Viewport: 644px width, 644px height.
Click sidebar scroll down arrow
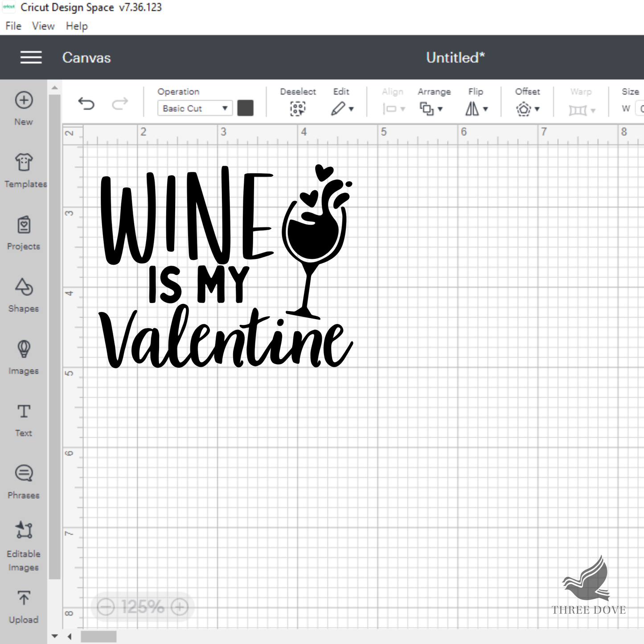(x=54, y=636)
